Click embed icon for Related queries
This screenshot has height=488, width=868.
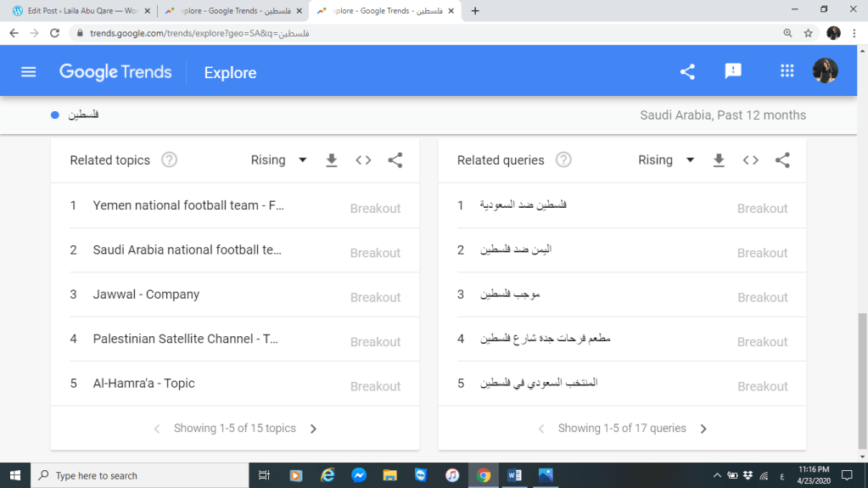tap(750, 160)
